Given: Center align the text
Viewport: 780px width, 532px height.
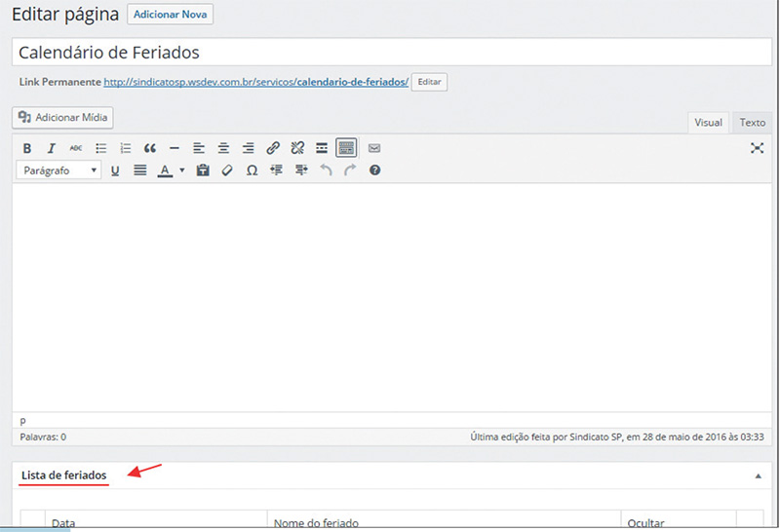Looking at the screenshot, I should pos(223,148).
